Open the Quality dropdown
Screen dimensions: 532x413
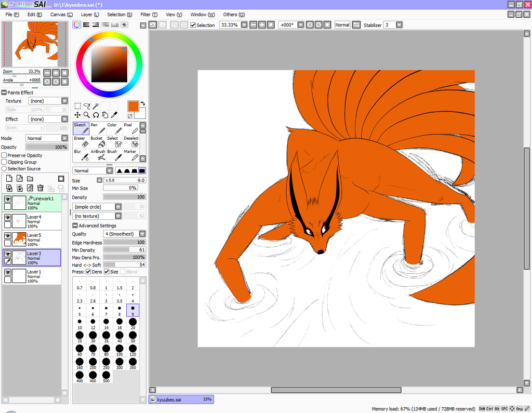142,234
